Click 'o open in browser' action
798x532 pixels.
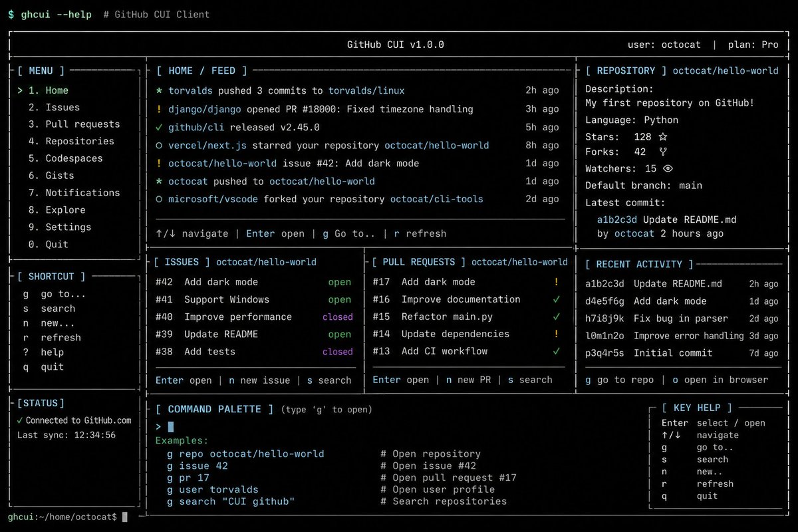pos(720,380)
